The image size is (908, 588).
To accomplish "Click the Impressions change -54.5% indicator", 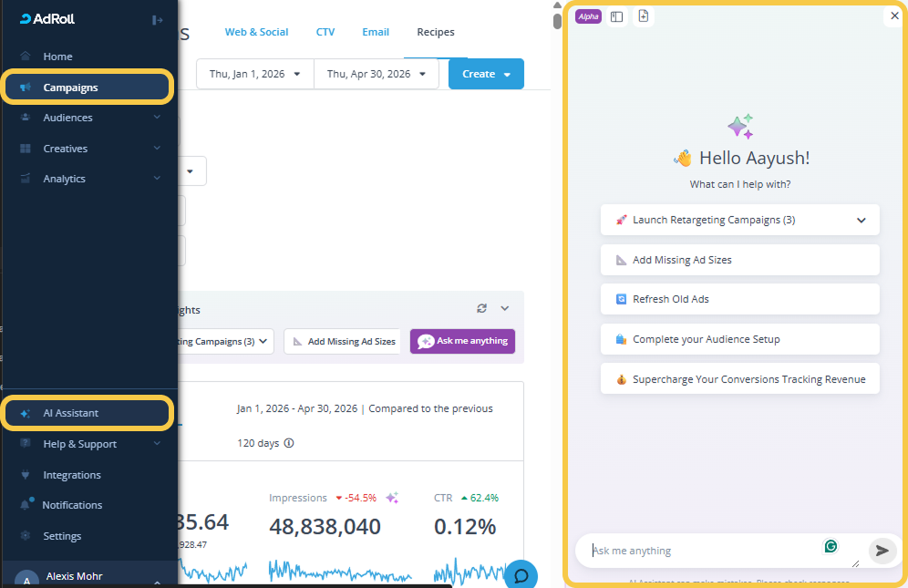I will point(356,498).
